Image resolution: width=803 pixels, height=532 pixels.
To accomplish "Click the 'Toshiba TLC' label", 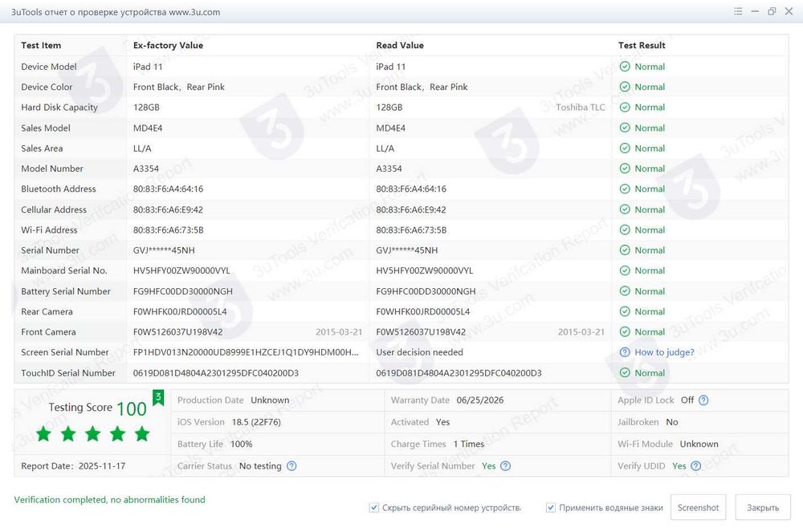I will pyautogui.click(x=581, y=108).
